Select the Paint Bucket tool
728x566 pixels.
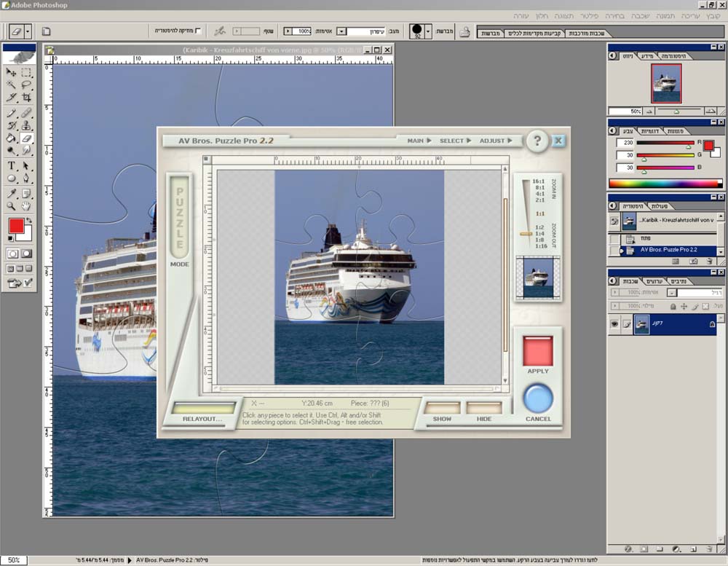point(12,138)
